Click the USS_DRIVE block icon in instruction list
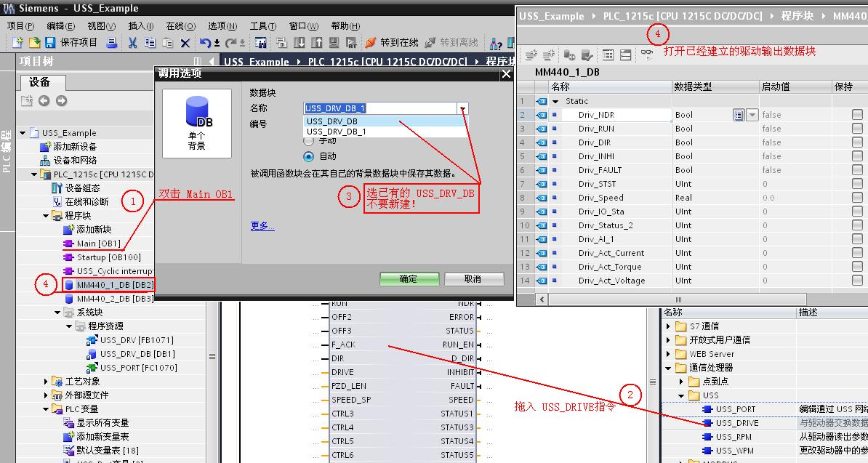The image size is (868, 463). [707, 423]
